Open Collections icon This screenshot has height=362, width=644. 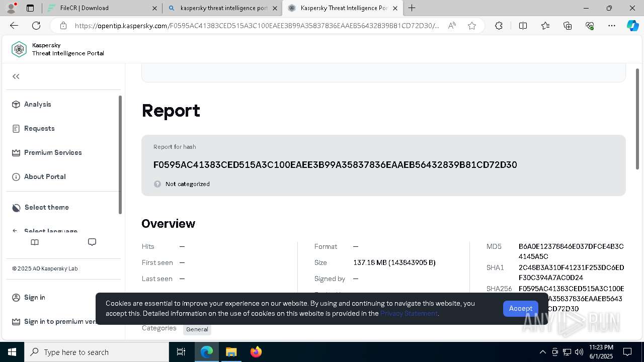click(x=568, y=26)
